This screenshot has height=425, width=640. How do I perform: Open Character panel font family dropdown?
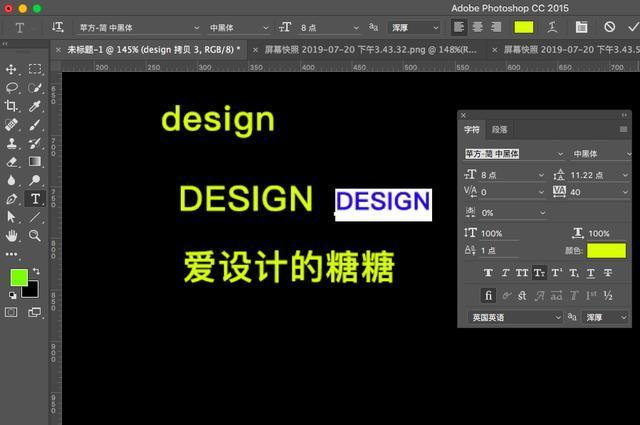tap(560, 154)
